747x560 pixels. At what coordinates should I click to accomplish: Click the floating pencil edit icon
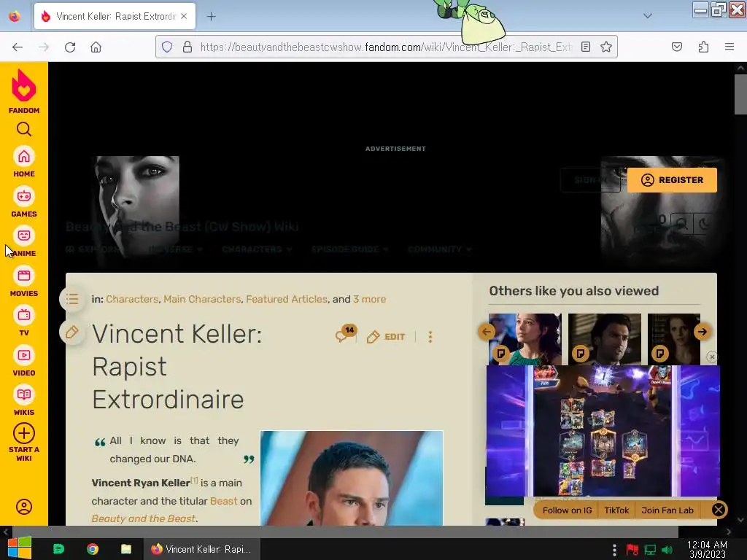pyautogui.click(x=72, y=332)
